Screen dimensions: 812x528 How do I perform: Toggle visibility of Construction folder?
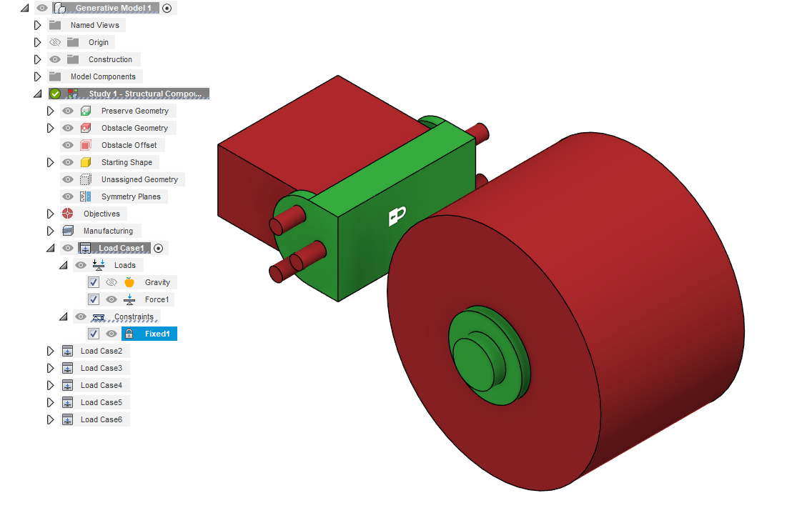click(54, 59)
